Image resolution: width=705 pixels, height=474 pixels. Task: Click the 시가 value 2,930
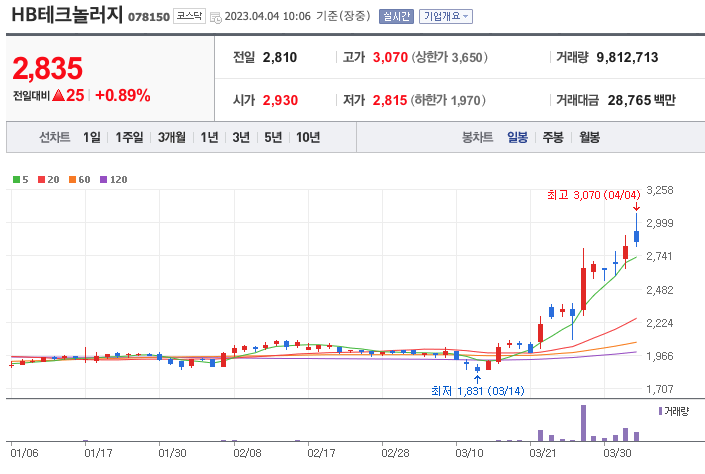pyautogui.click(x=280, y=100)
